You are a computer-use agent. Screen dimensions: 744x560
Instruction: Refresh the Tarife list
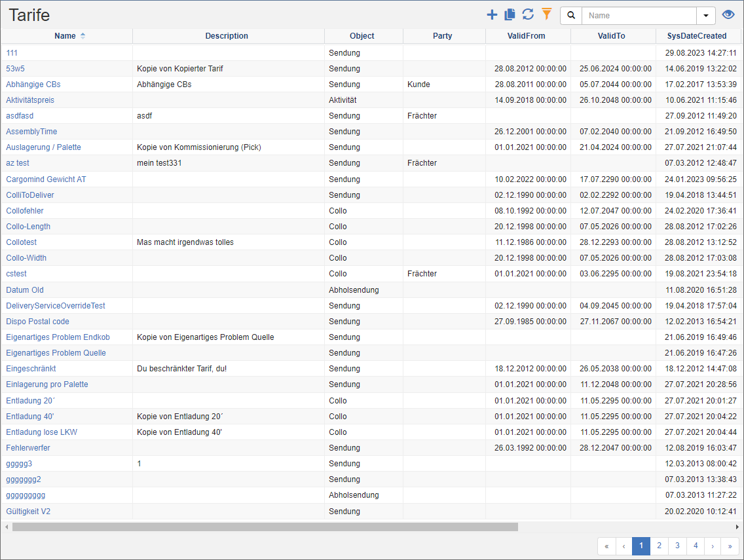pyautogui.click(x=528, y=15)
